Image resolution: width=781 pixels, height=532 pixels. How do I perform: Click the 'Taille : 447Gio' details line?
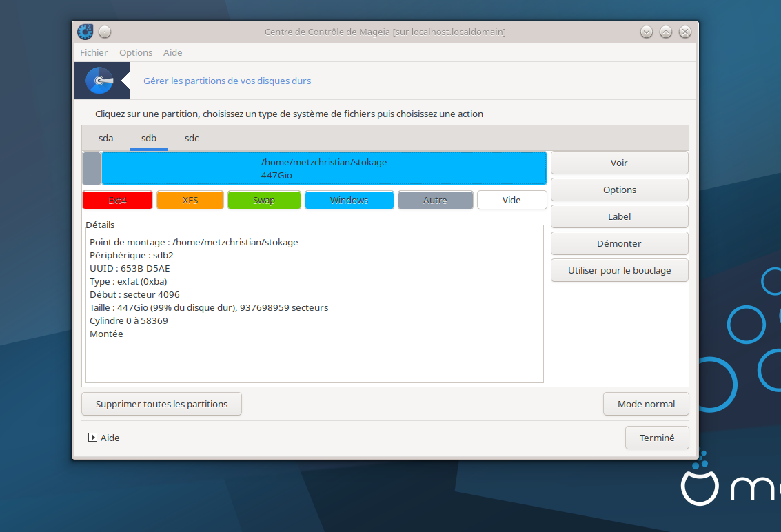pyautogui.click(x=209, y=308)
